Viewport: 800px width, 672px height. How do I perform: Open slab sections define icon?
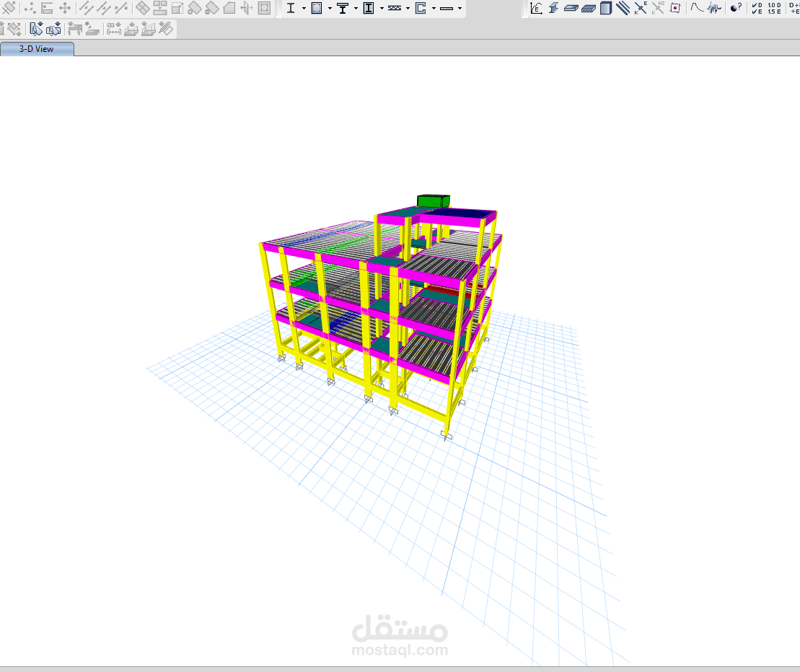pos(571,8)
